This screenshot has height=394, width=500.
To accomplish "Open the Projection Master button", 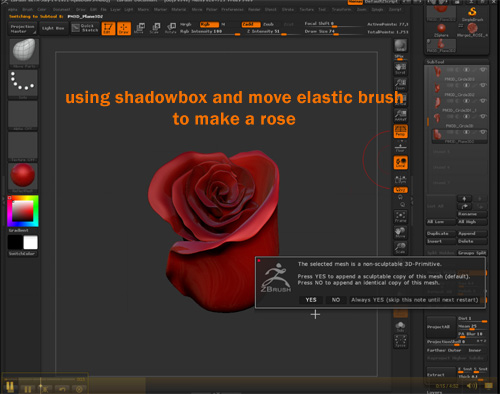I will pos(22,29).
